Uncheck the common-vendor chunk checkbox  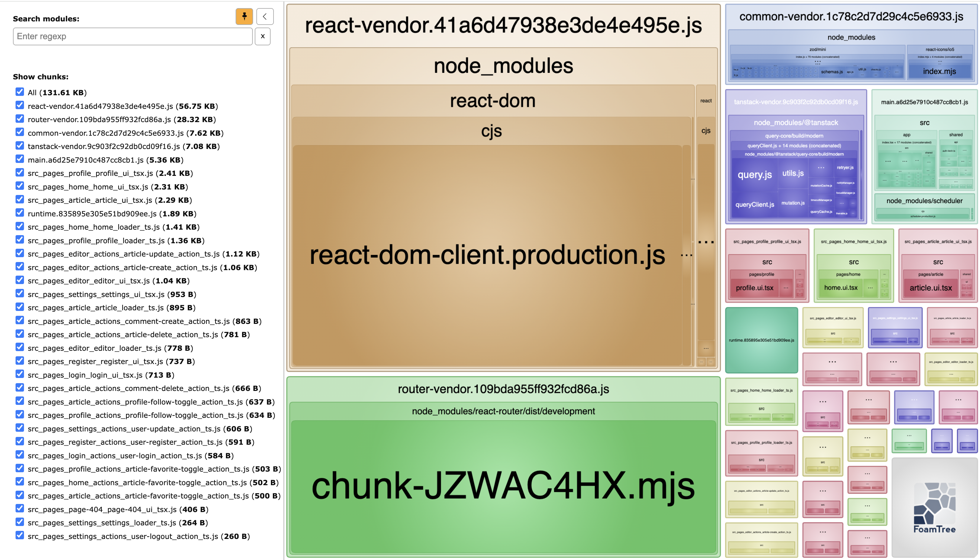click(20, 132)
